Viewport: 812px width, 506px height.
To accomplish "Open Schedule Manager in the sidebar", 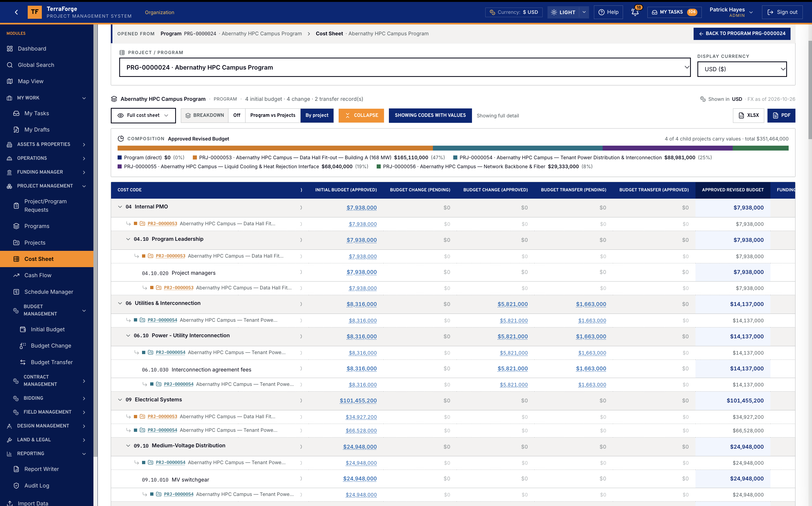I will (x=46, y=292).
